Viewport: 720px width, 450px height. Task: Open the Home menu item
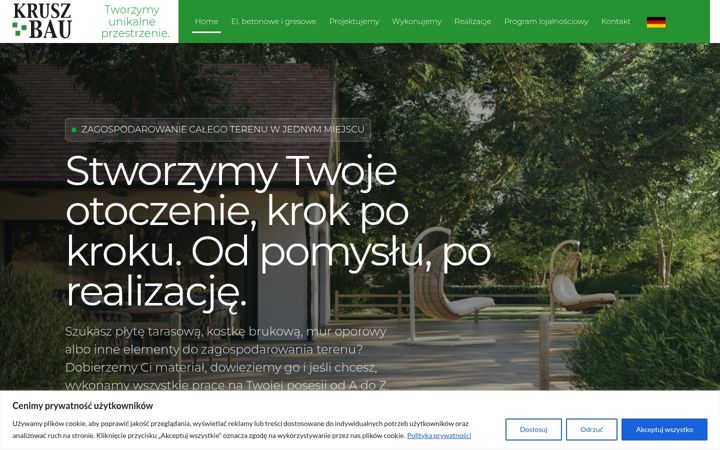(206, 21)
